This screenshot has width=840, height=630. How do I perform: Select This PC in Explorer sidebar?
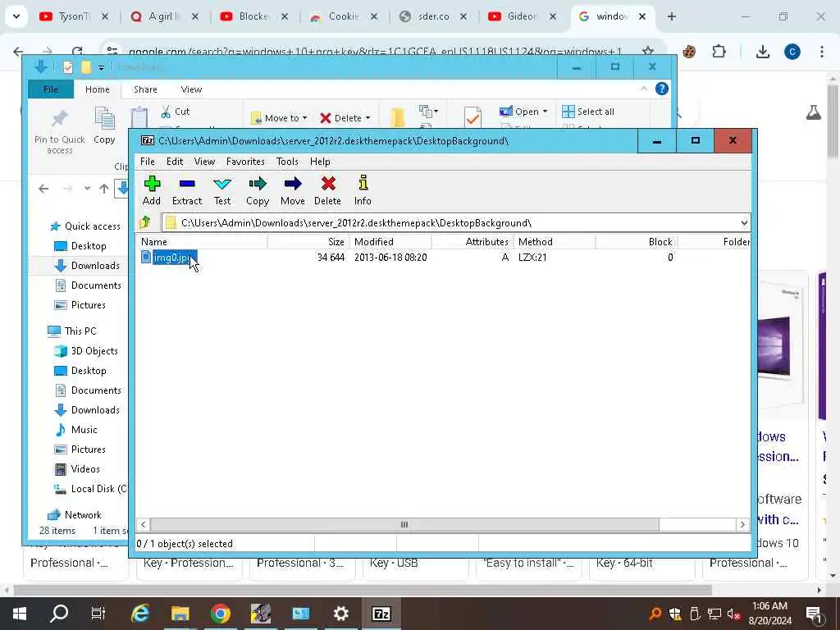pyautogui.click(x=72, y=331)
